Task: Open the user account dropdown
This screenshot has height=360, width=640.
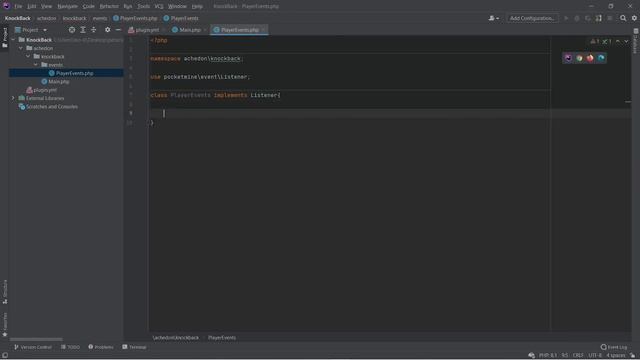Action: (493, 18)
